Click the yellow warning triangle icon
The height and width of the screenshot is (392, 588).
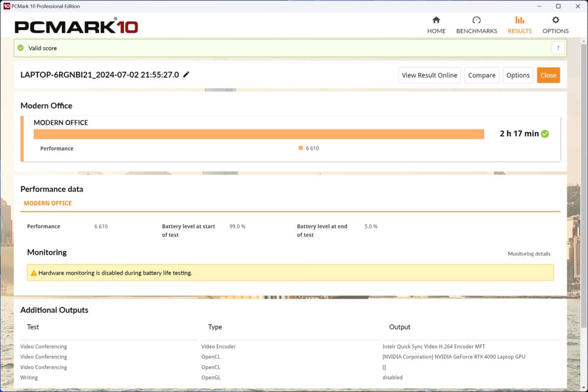[34, 273]
